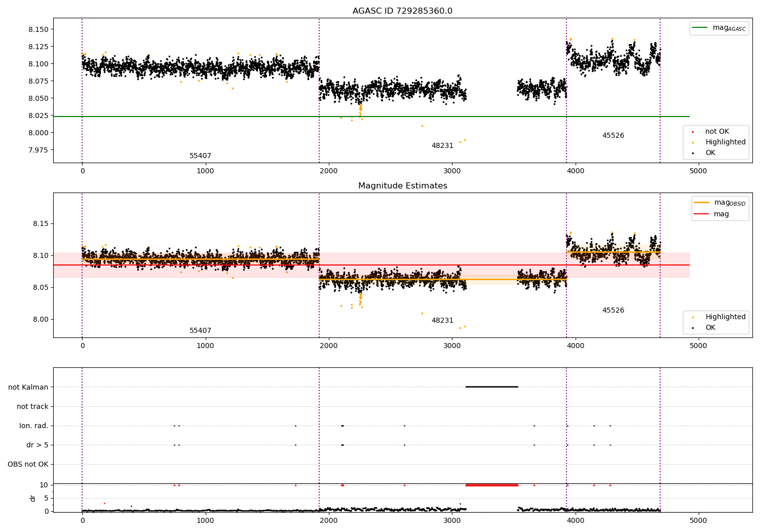Click the "Ion. rad." row label

[34, 426]
